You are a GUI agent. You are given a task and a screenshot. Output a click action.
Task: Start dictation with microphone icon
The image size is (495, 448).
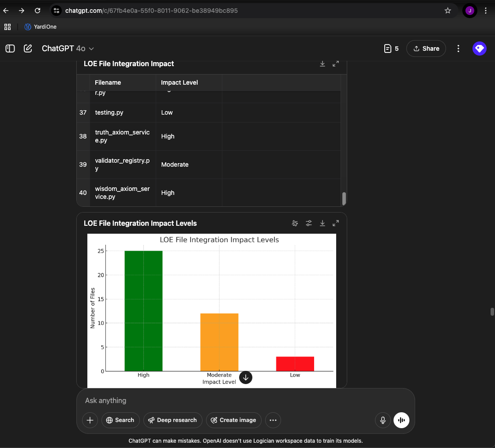point(382,420)
